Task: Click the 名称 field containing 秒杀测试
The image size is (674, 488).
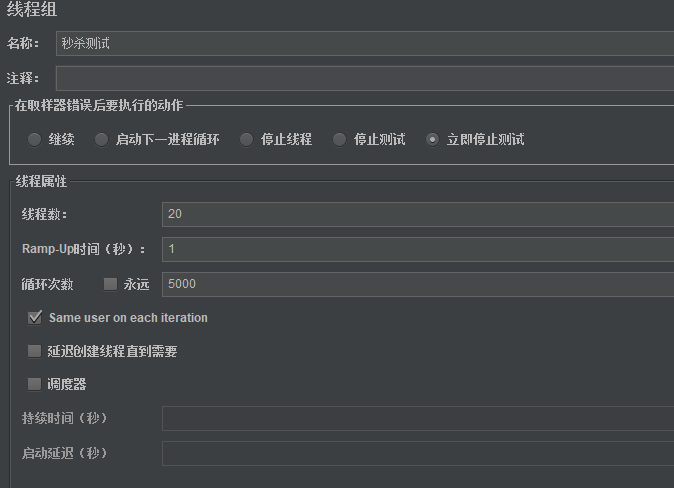Action: point(365,43)
